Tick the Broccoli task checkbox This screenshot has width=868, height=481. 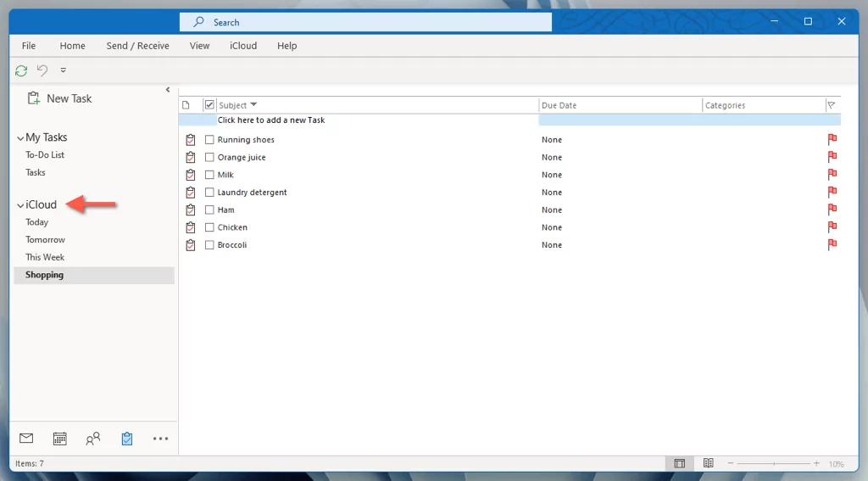tap(209, 245)
